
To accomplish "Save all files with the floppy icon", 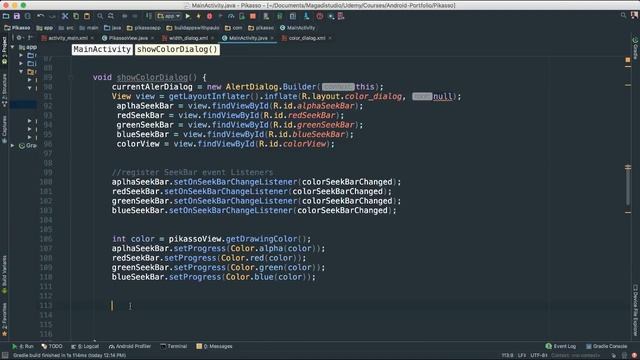I will tap(17, 16).
